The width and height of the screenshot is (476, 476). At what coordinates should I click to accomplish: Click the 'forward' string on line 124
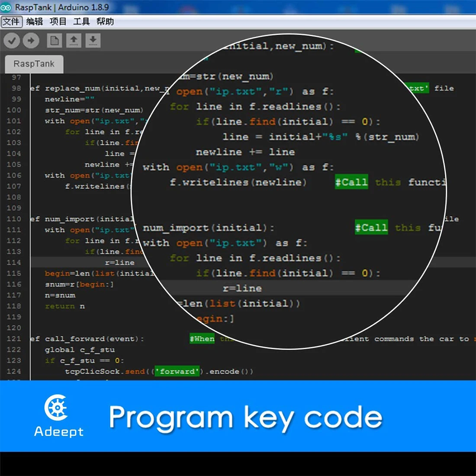pos(177,371)
